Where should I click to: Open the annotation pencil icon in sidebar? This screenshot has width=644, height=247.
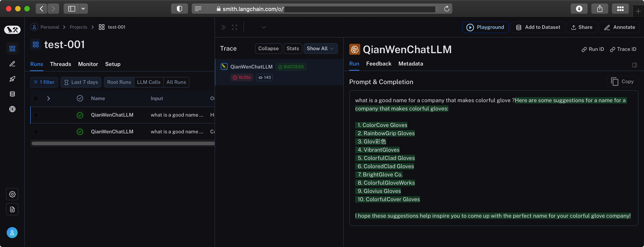click(12, 64)
